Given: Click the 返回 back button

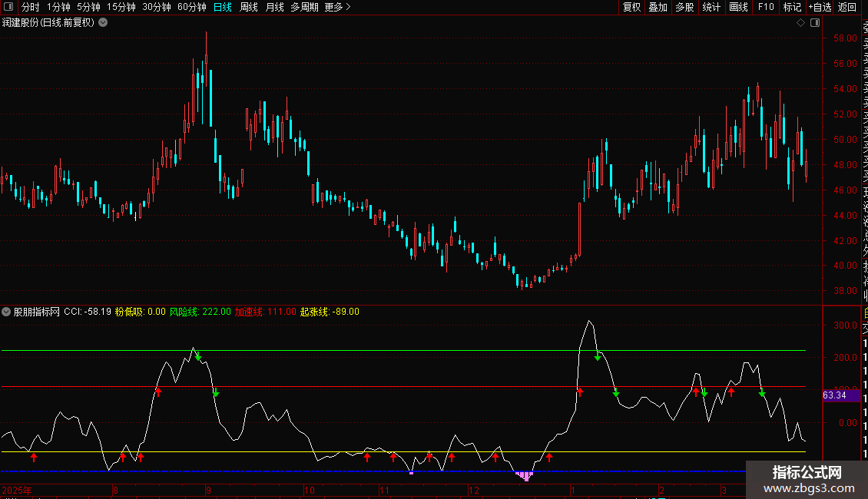Looking at the screenshot, I should (x=847, y=7).
